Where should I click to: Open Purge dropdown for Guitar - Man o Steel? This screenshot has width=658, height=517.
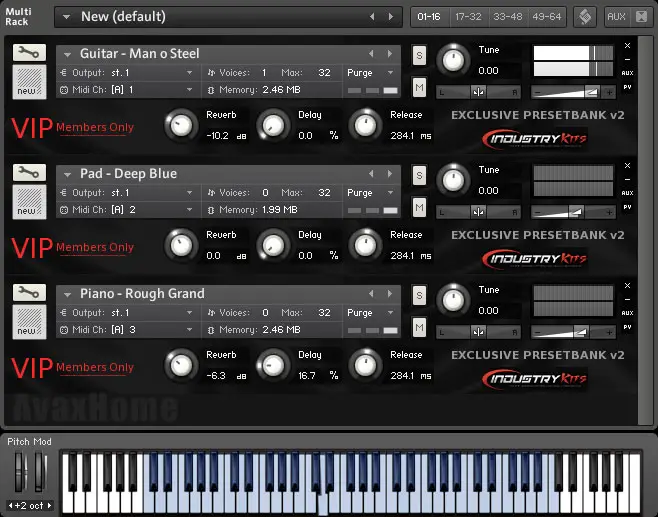391,73
